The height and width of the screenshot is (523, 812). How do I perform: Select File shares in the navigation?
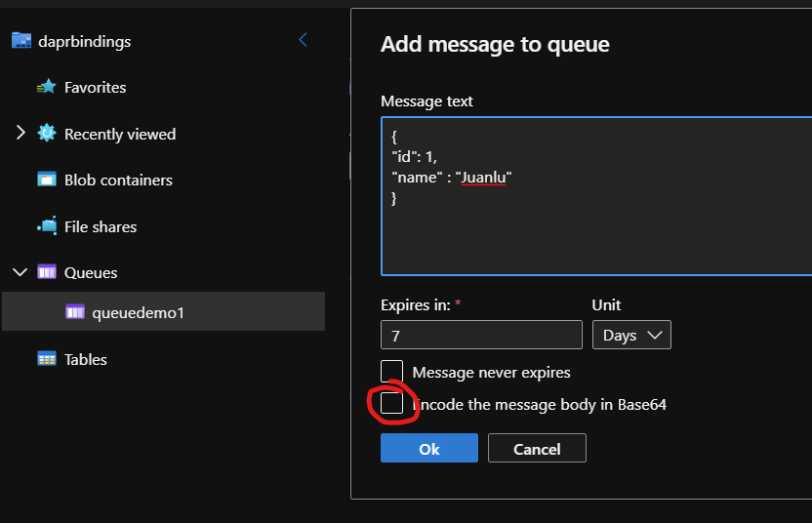(101, 226)
